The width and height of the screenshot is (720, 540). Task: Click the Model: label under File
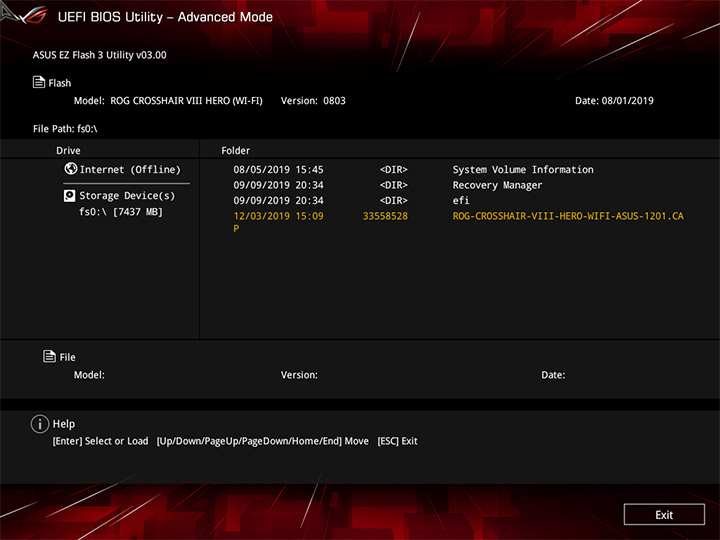(89, 375)
